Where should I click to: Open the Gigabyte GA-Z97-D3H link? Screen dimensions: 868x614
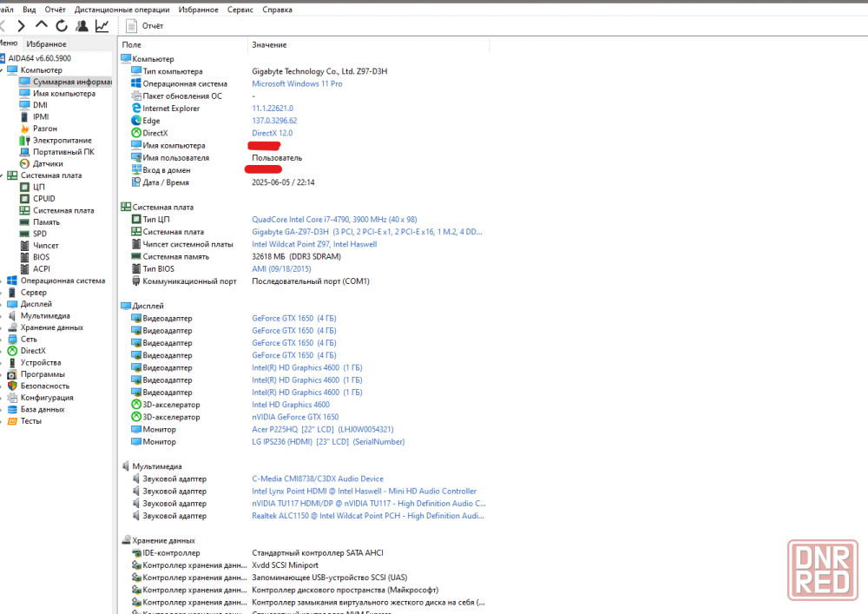[x=367, y=232]
